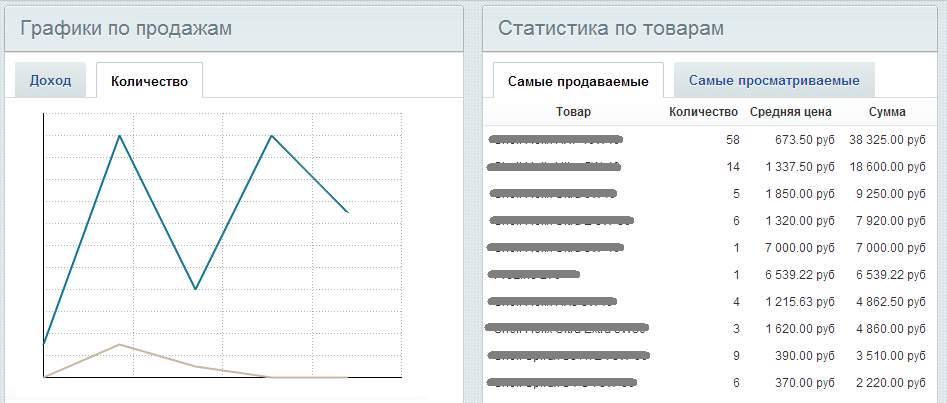Open the product in the 14-quantity row
This screenshot has height=403, width=947.
[x=554, y=167]
